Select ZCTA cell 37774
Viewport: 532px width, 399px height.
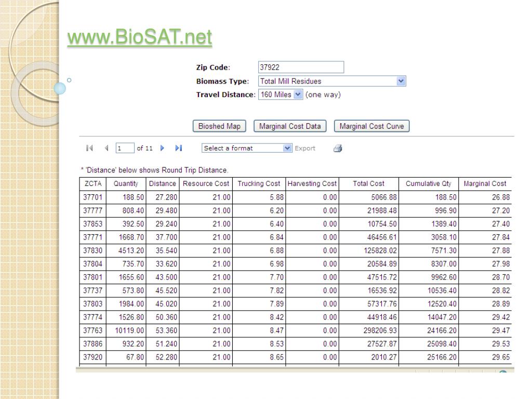click(x=92, y=317)
